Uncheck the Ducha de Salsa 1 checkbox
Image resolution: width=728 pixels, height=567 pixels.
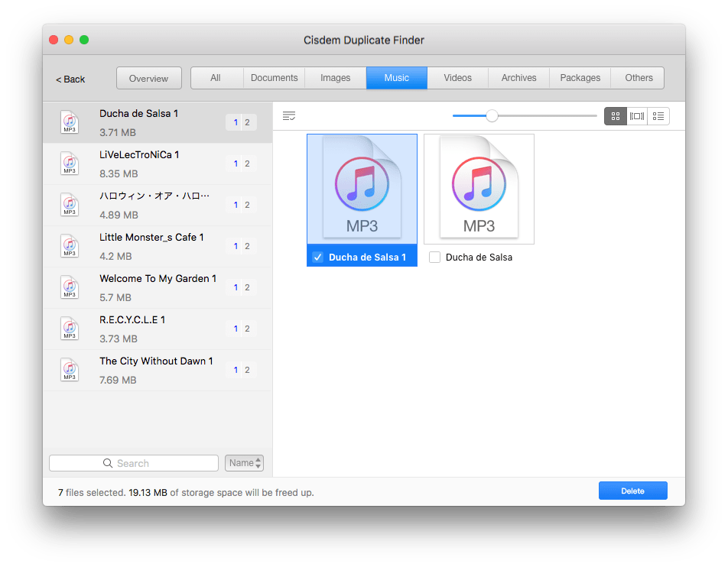click(318, 258)
